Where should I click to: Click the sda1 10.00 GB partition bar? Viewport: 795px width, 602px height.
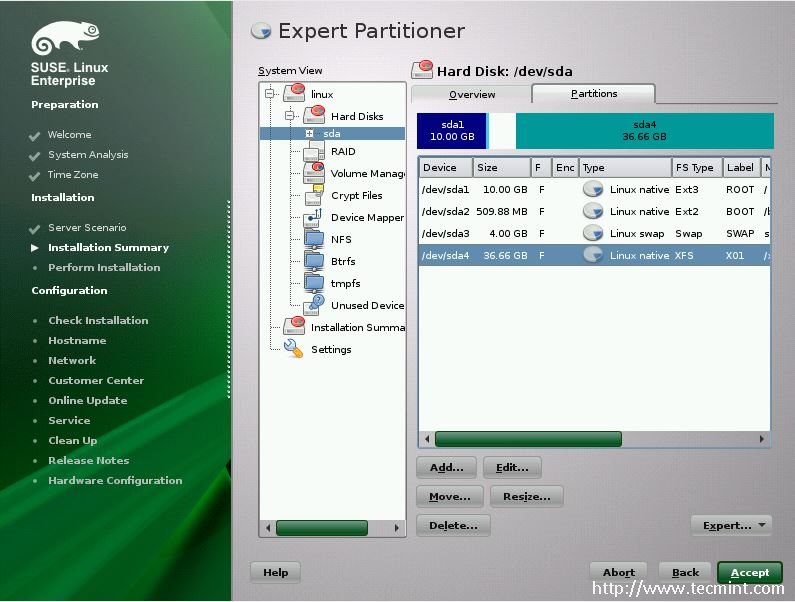(452, 130)
